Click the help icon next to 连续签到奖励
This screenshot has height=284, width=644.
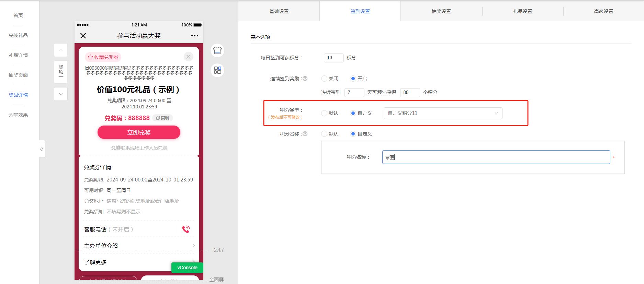pos(305,79)
